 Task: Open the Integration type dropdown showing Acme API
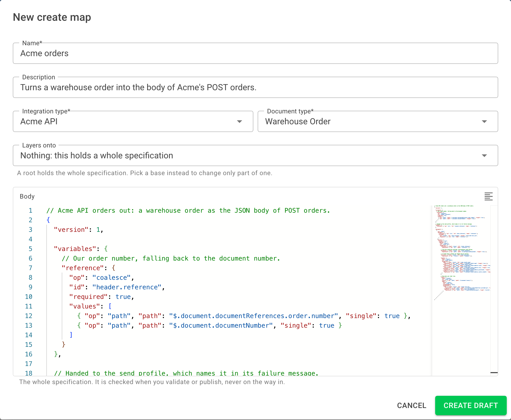(x=133, y=121)
